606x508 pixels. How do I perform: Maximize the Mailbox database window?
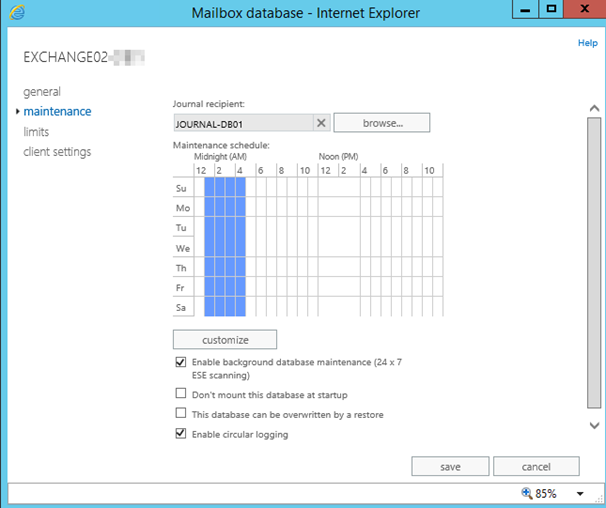551,9
